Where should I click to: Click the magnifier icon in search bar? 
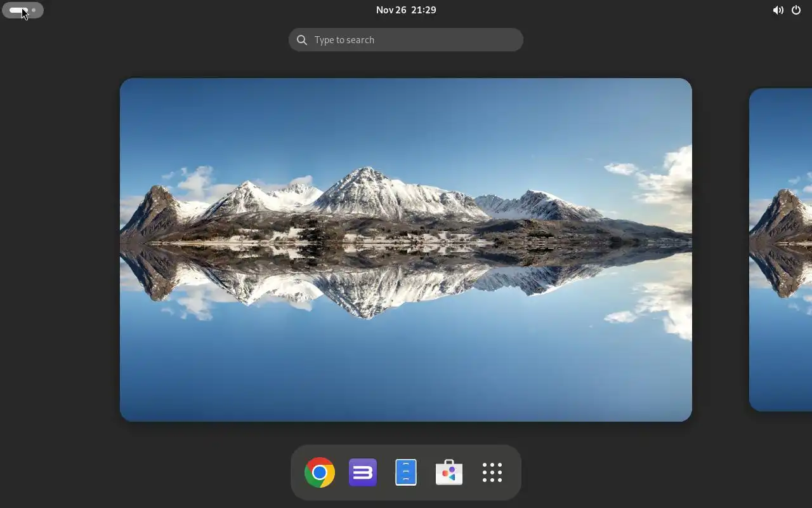pyautogui.click(x=302, y=40)
